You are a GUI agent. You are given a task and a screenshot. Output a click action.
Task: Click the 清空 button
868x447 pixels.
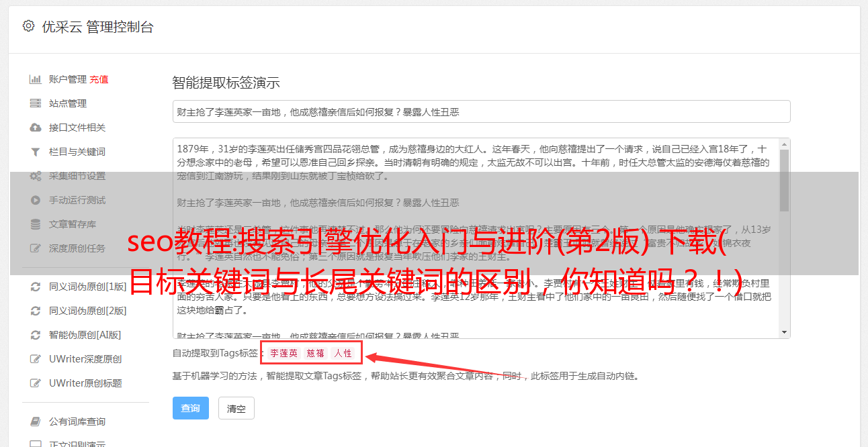tap(236, 408)
